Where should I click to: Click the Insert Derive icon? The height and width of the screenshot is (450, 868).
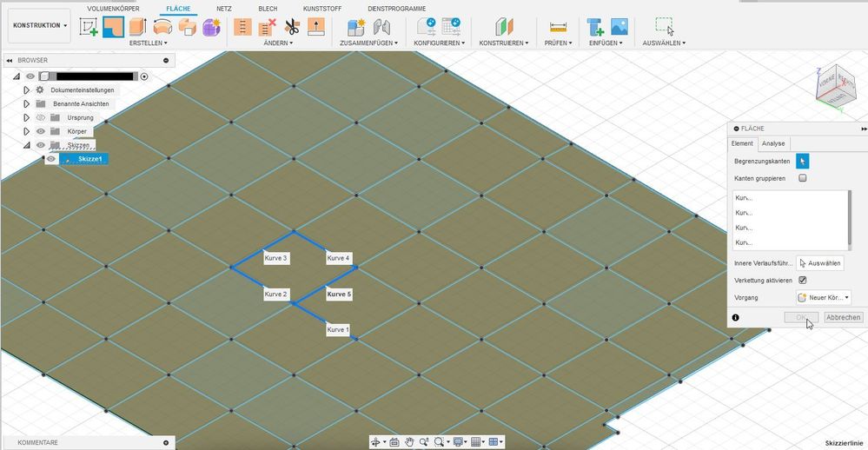click(x=595, y=27)
